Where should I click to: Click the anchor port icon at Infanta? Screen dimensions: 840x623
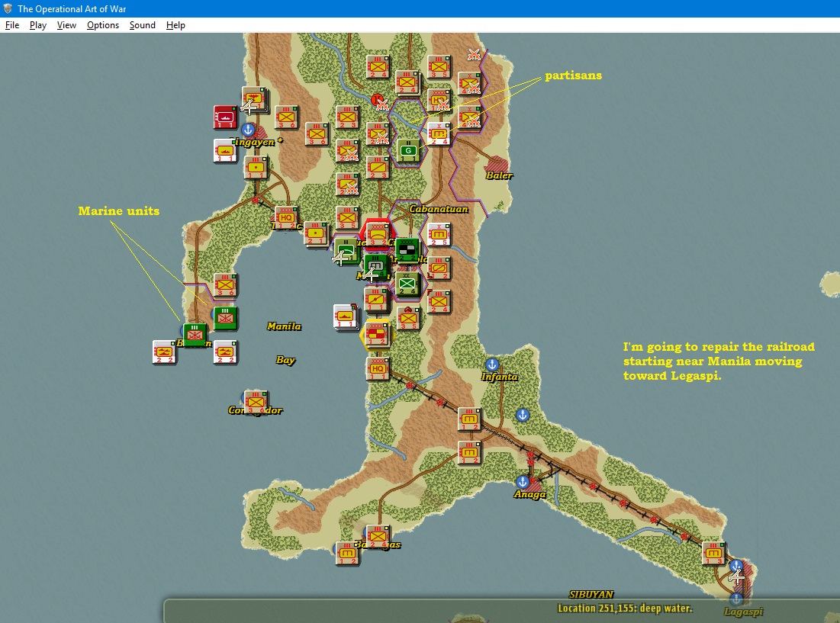492,364
